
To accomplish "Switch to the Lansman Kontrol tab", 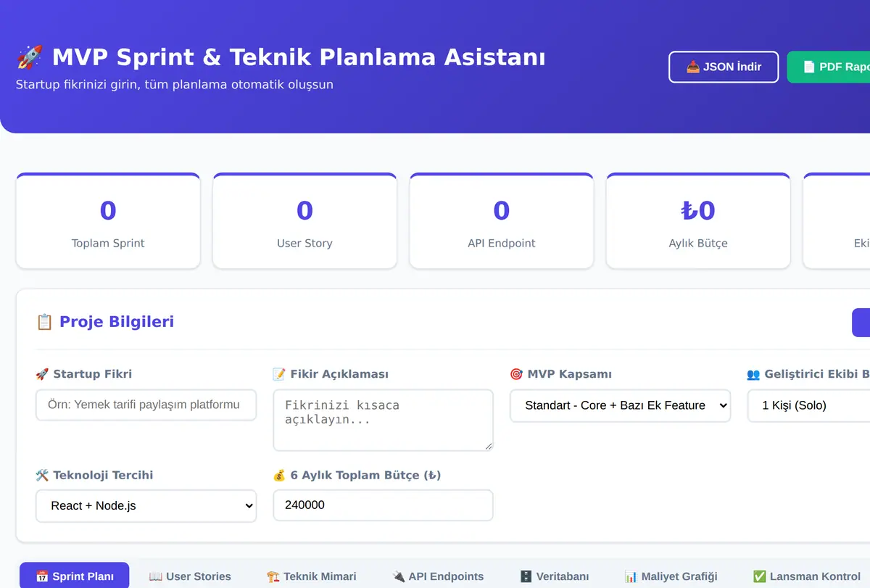I will 806,576.
